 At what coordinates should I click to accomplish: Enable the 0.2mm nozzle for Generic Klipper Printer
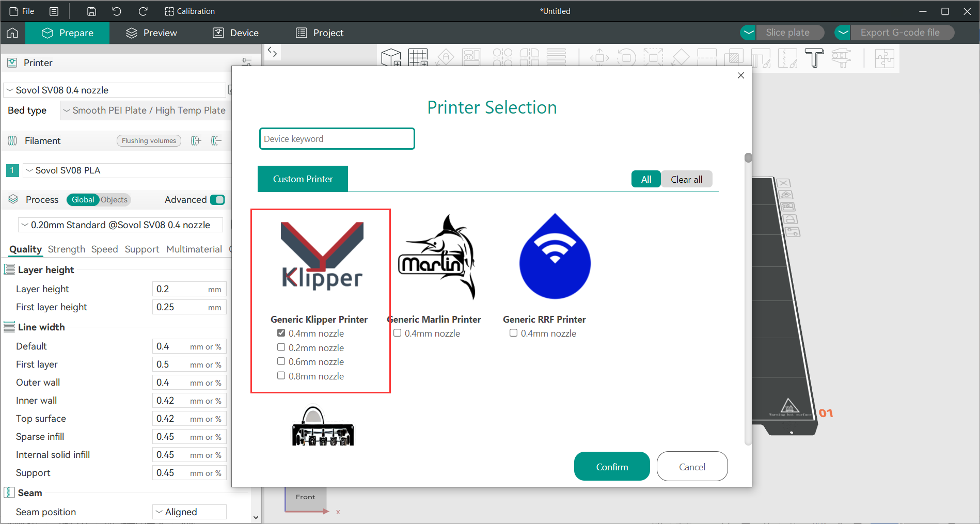pyautogui.click(x=281, y=347)
